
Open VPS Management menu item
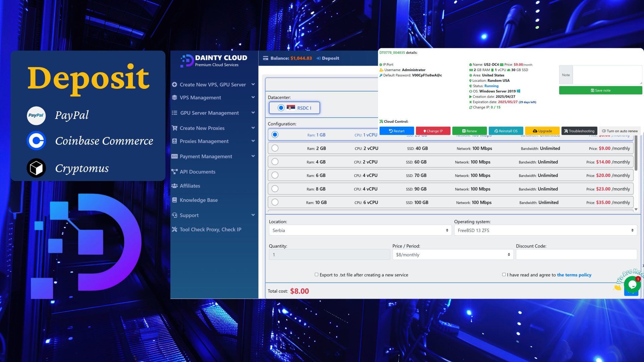200,98
